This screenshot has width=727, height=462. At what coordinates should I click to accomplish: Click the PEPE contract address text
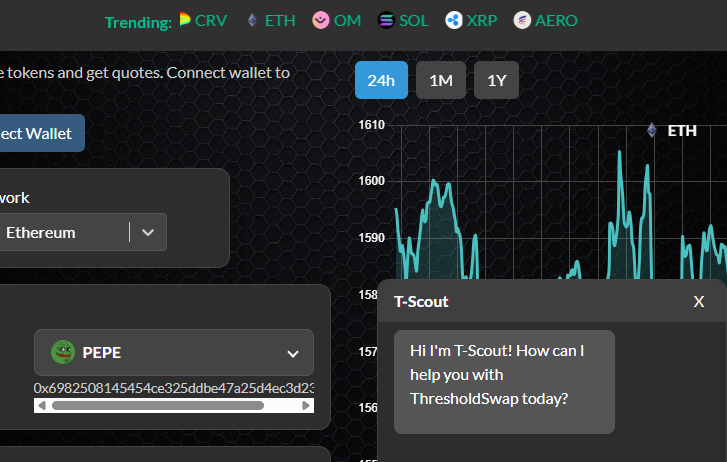[x=174, y=388]
